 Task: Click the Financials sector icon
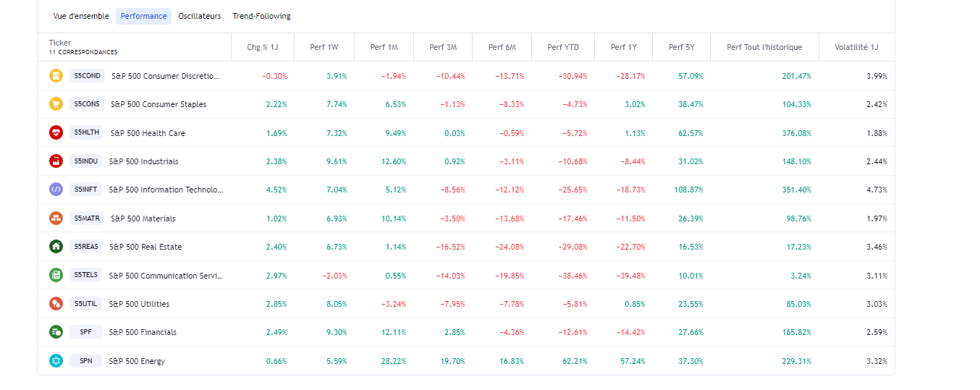[56, 332]
